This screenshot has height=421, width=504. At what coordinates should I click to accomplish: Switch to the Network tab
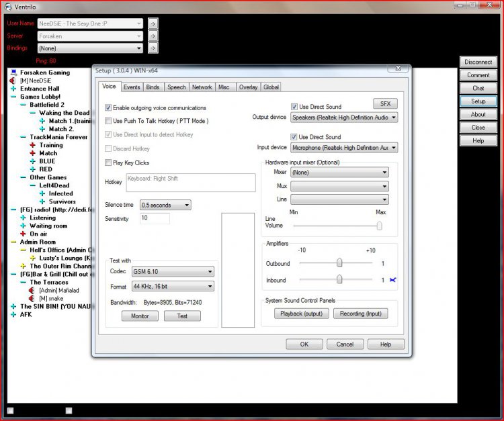point(202,87)
